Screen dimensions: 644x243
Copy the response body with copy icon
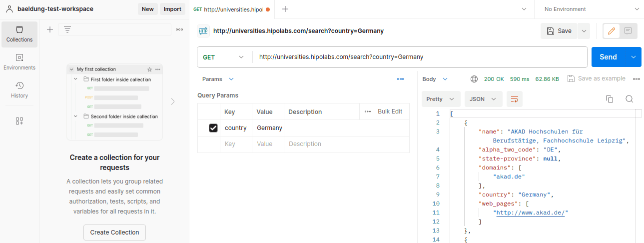click(x=609, y=99)
